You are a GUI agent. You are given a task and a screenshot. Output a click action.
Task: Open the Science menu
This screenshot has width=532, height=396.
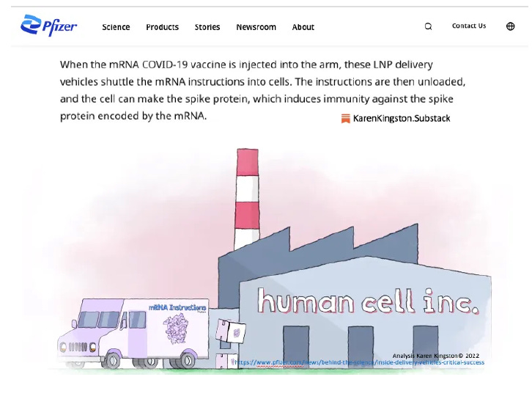tap(116, 27)
